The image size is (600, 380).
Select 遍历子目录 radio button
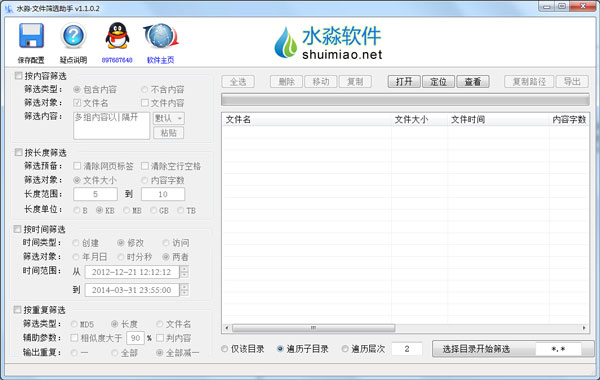280,349
